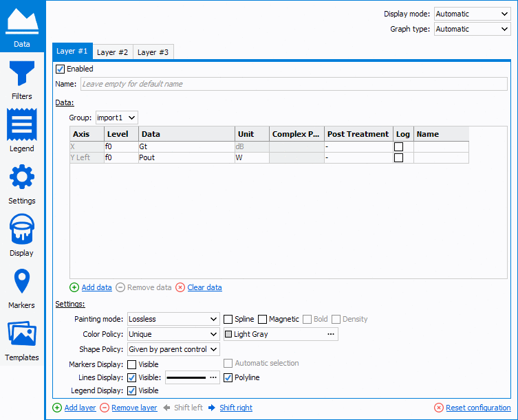Click the Shift right link
The height and width of the screenshot is (420, 518).
click(236, 408)
